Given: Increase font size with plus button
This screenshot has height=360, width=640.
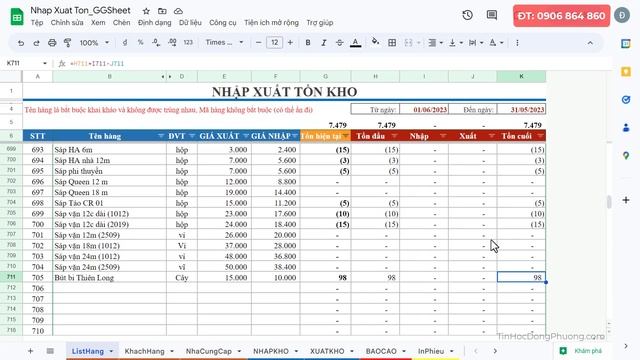Looking at the screenshot, I should (x=290, y=42).
